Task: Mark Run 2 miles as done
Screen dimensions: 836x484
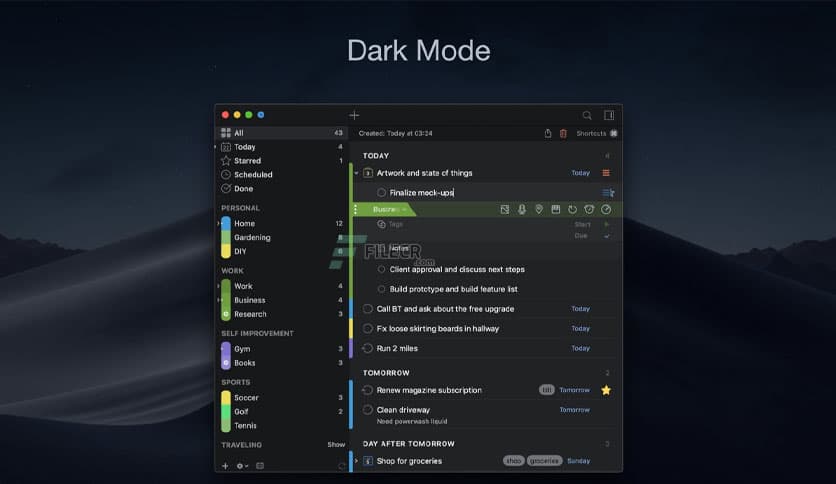Action: (x=368, y=348)
